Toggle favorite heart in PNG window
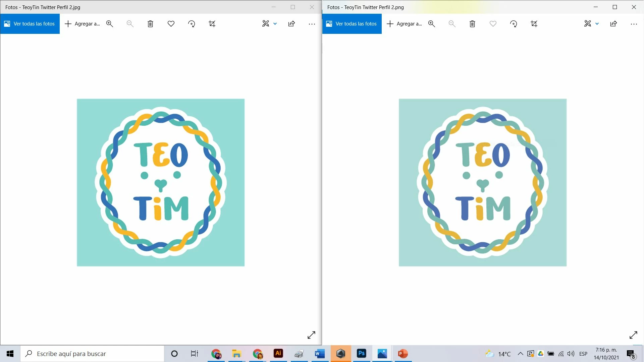The height and width of the screenshot is (362, 644). click(493, 24)
